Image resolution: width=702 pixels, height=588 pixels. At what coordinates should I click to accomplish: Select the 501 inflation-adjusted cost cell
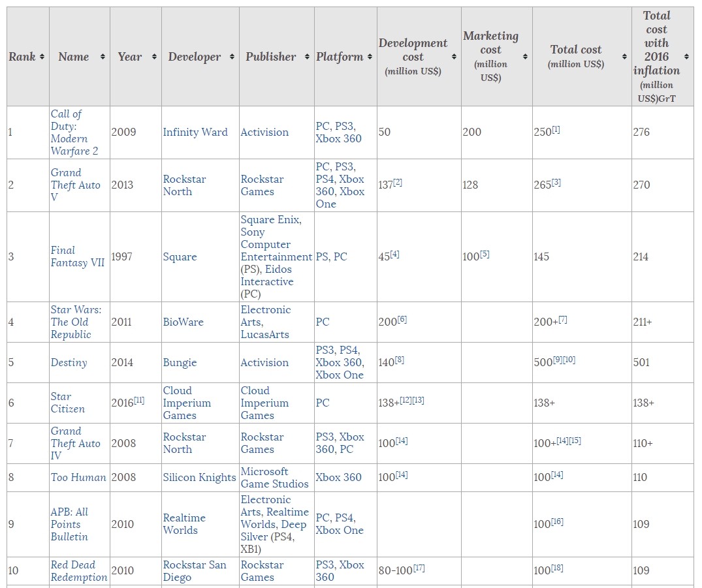point(663,362)
